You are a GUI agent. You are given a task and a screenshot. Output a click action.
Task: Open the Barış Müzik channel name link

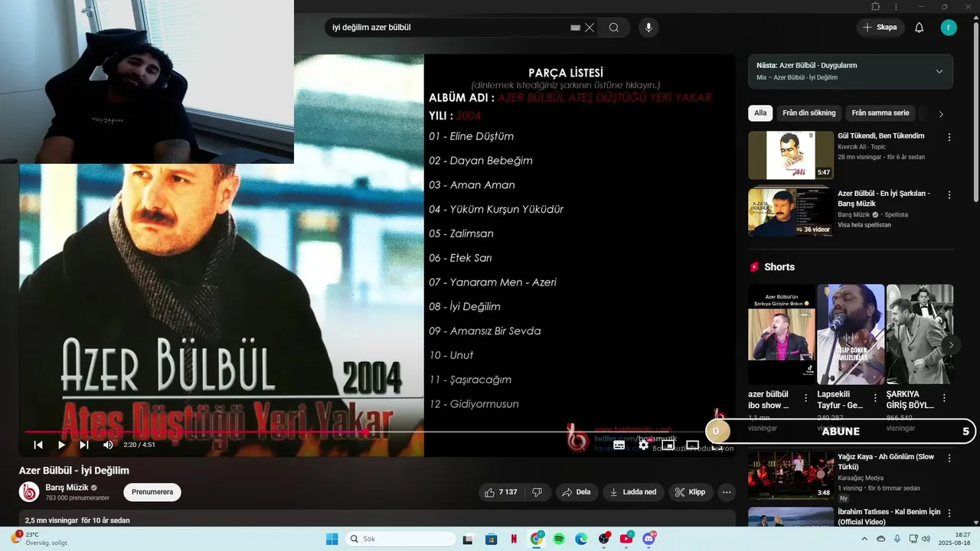(x=67, y=487)
